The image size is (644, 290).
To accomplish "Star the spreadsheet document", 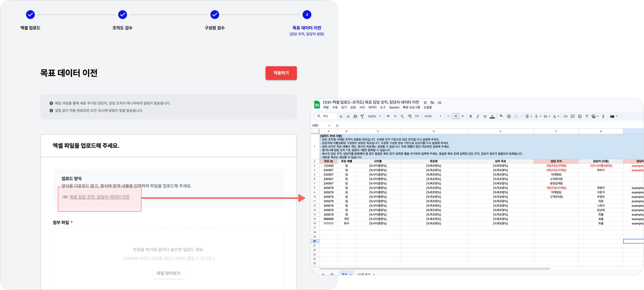I will coord(425,102).
